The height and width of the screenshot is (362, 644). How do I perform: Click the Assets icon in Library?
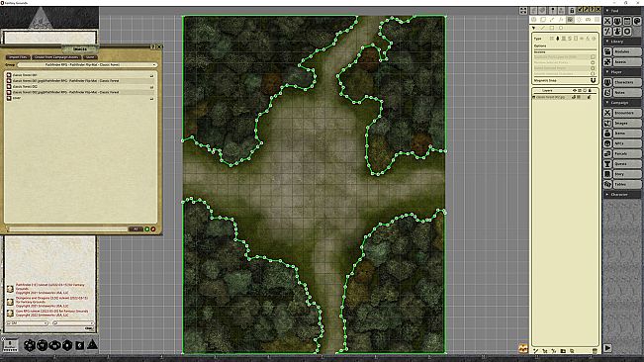[x=607, y=61]
